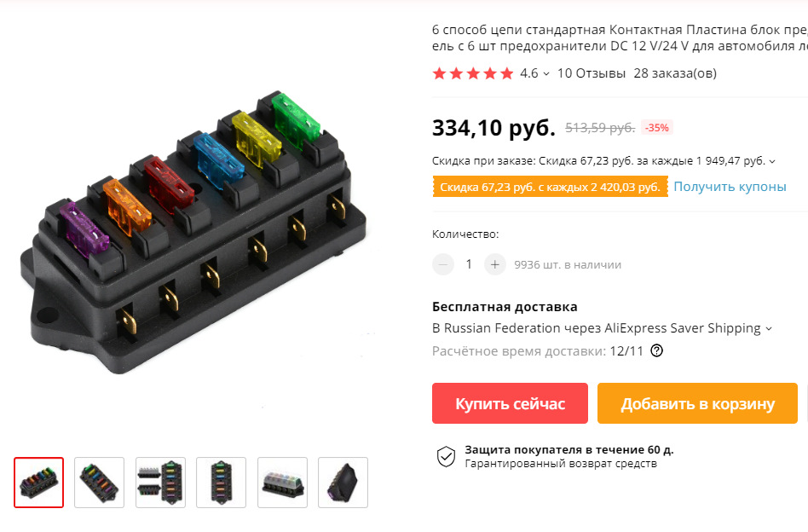Click the buyer protection shield icon

pos(447,456)
